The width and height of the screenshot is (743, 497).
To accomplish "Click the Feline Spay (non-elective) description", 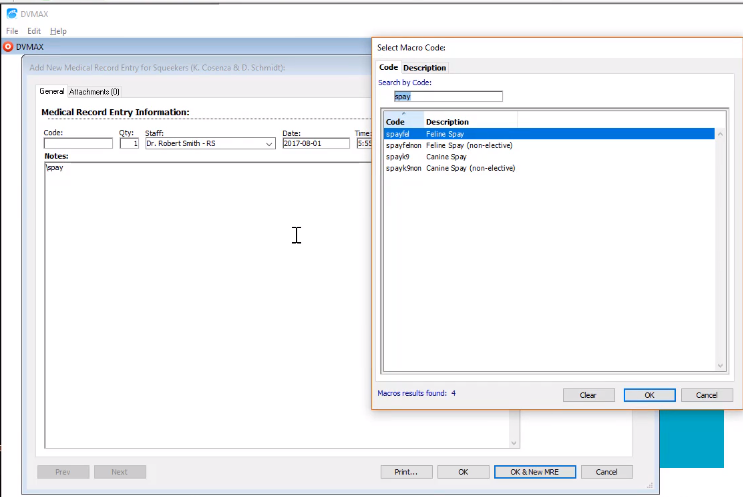I will [x=469, y=145].
